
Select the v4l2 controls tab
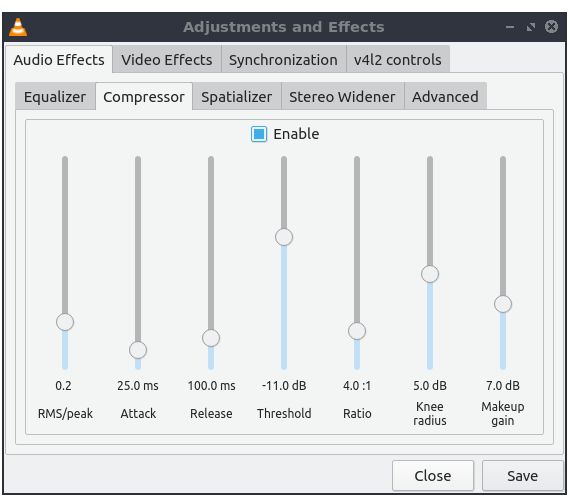(x=398, y=60)
